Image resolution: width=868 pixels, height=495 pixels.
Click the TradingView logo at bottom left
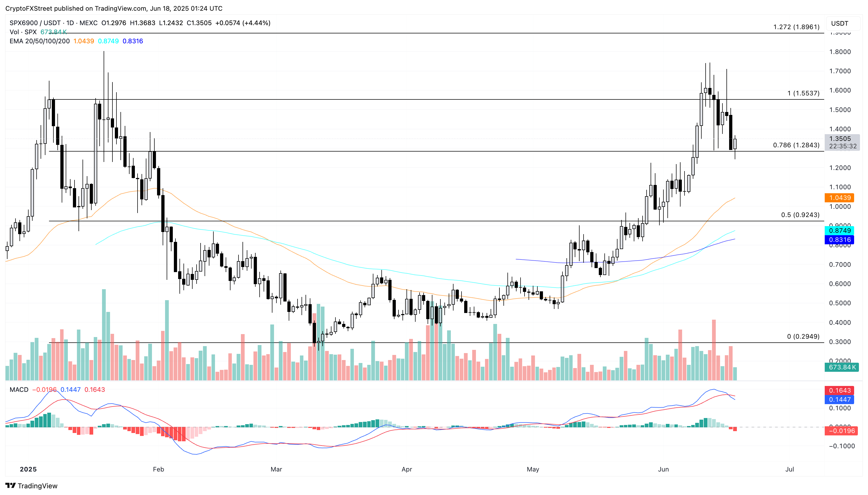click(x=31, y=485)
